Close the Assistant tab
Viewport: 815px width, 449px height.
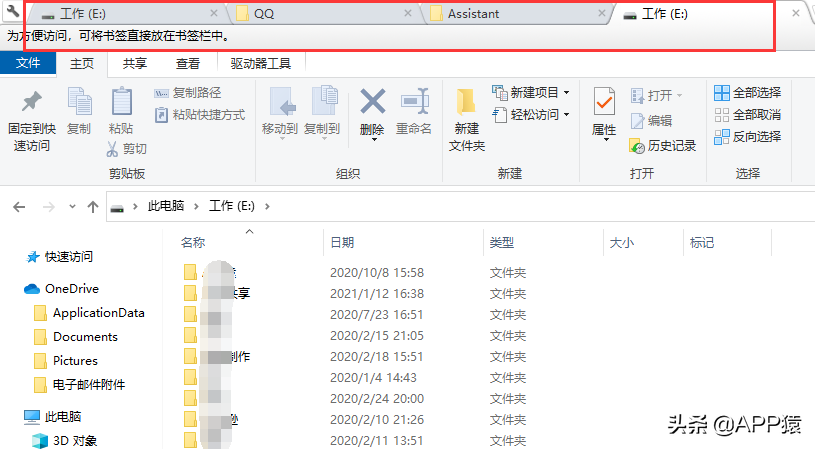tap(602, 14)
